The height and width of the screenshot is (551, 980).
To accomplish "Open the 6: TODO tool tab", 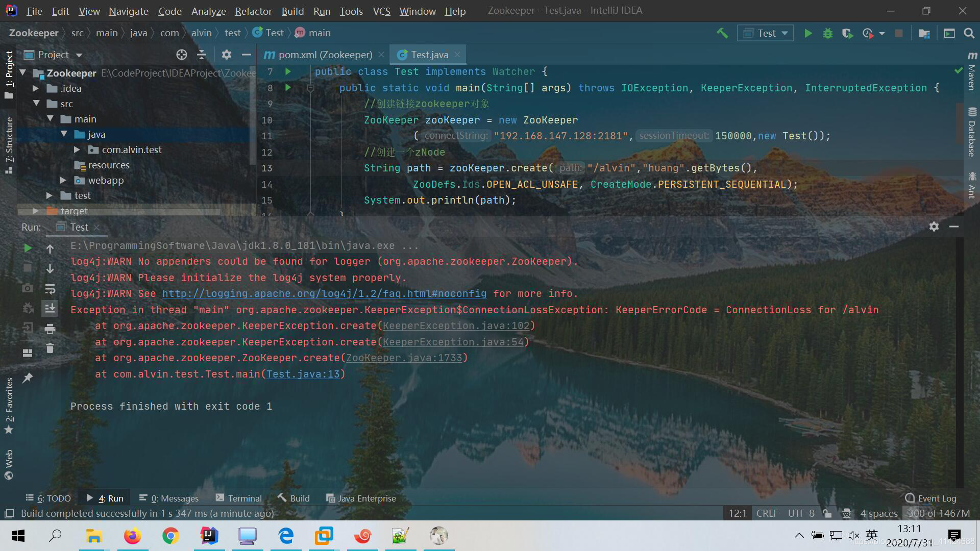I will pyautogui.click(x=48, y=498).
